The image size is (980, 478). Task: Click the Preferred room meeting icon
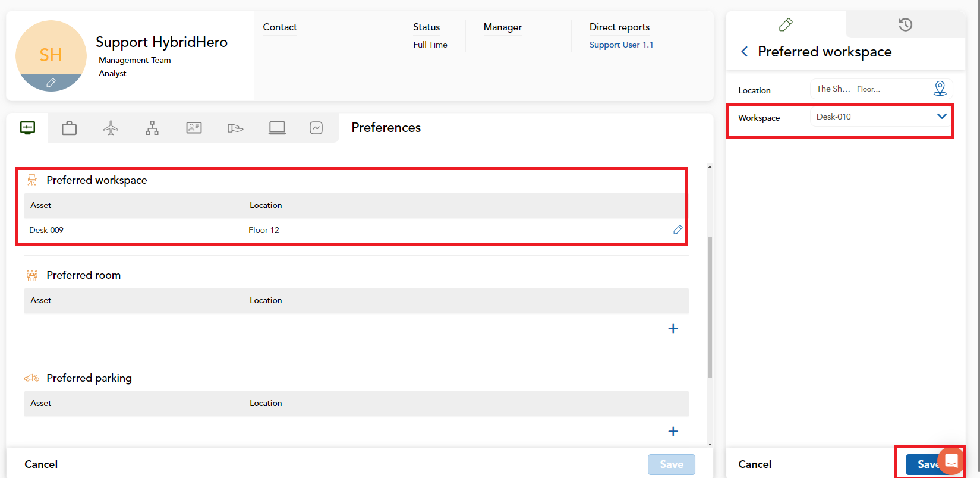pos(32,275)
